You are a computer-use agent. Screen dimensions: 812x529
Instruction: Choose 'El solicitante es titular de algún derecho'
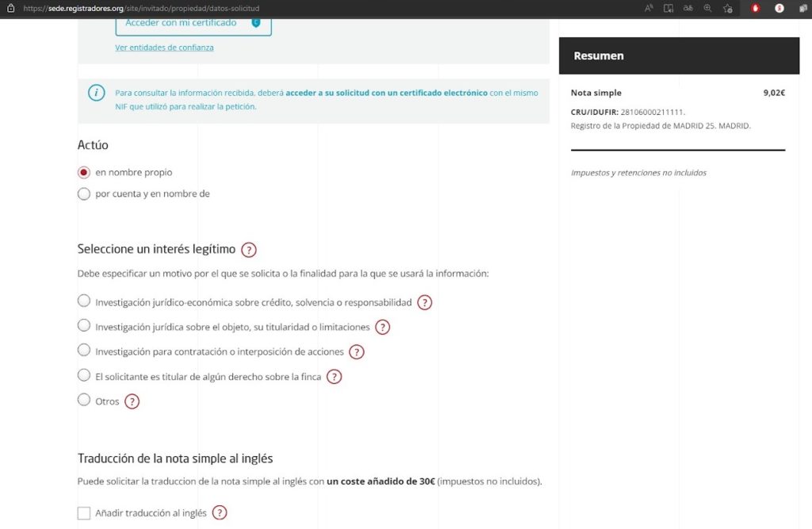(84, 375)
